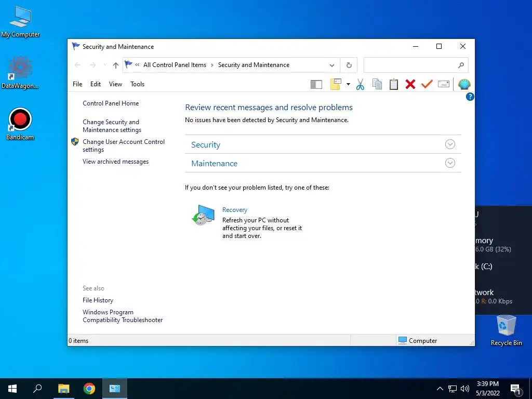This screenshot has width=532, height=399.
Task: Click the red X Delete icon
Action: [410, 84]
